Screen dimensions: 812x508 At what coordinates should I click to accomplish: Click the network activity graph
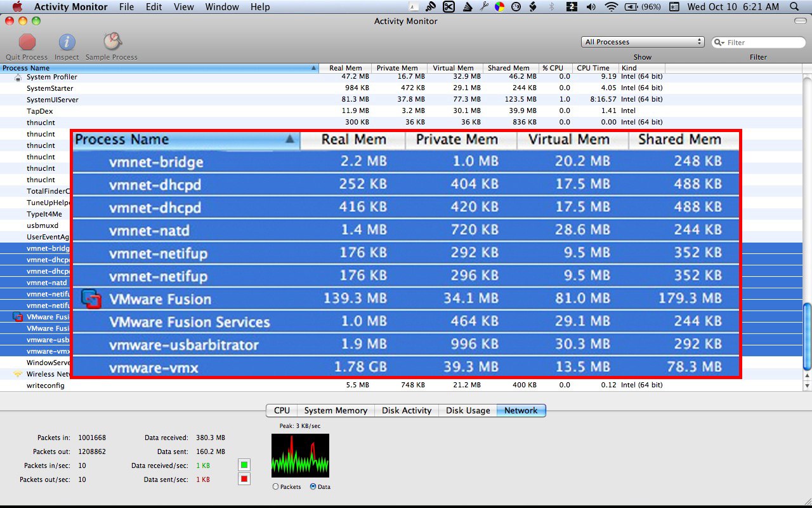[300, 455]
